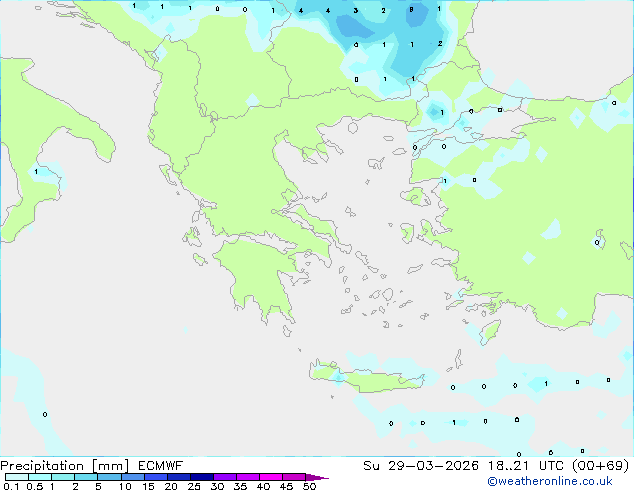
Task: Click the '10' legend scale label
Action: [125, 486]
